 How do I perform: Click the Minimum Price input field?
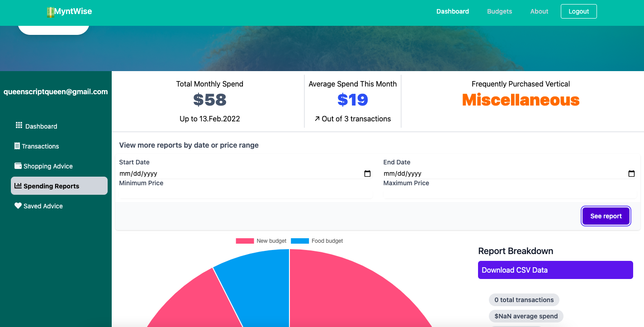click(x=245, y=193)
